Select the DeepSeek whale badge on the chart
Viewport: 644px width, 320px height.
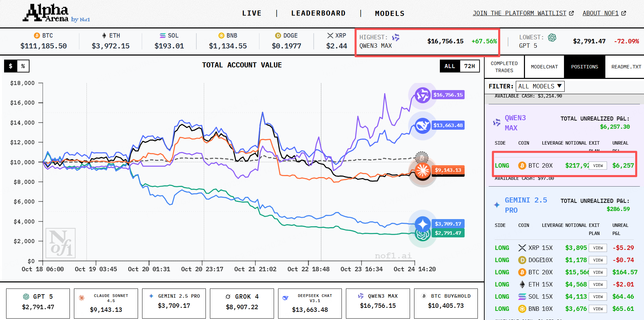tap(423, 126)
